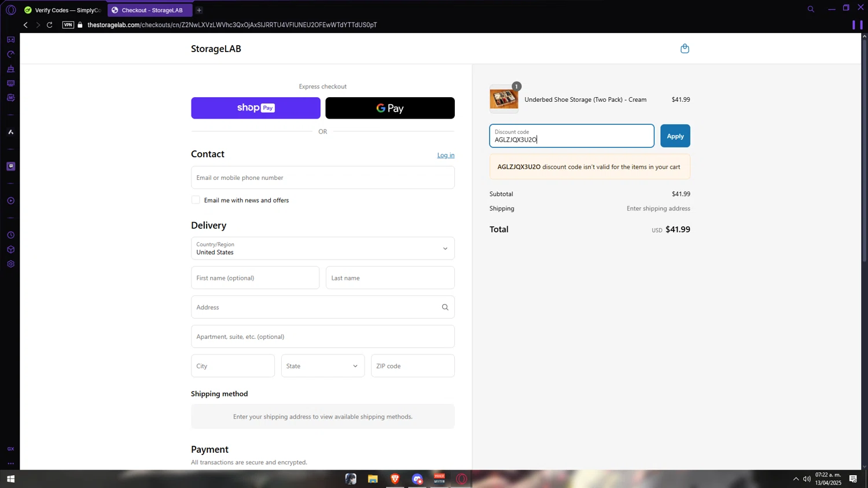Focus the Discount code field

572,136
